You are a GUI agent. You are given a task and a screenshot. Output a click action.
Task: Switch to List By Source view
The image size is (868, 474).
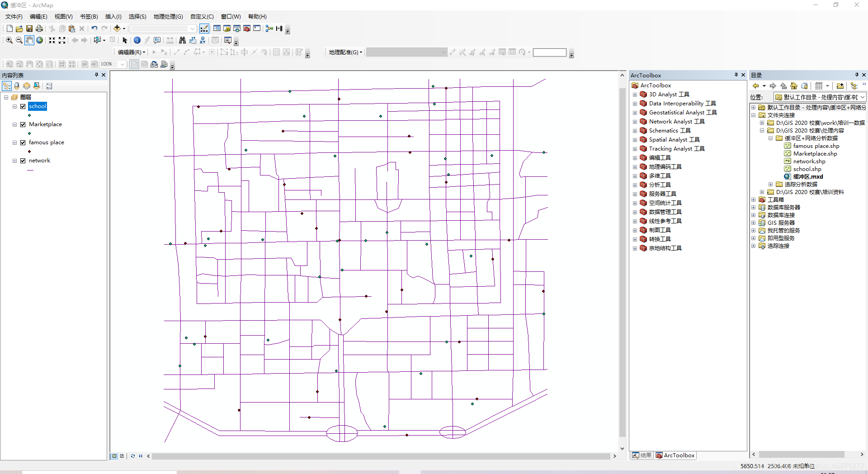17,86
